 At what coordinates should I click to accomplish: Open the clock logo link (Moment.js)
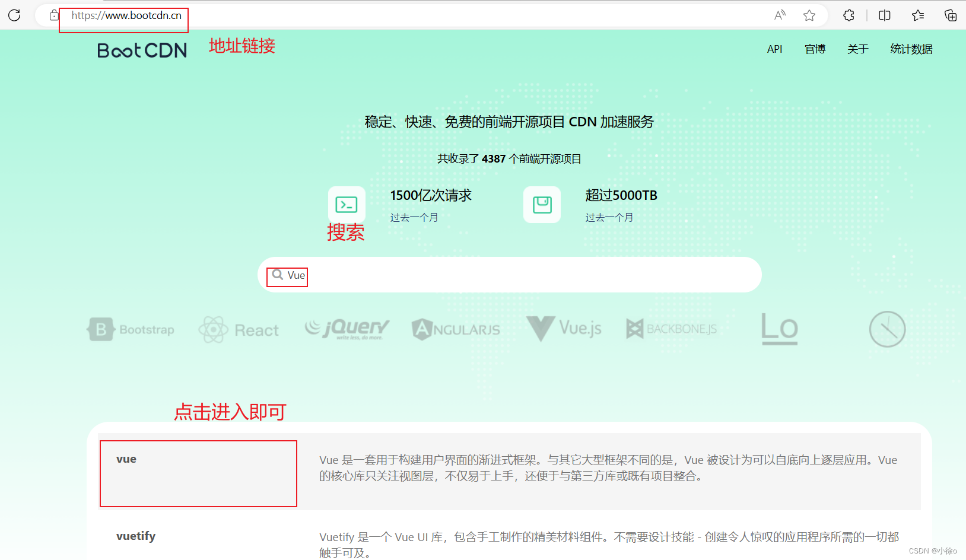(888, 329)
